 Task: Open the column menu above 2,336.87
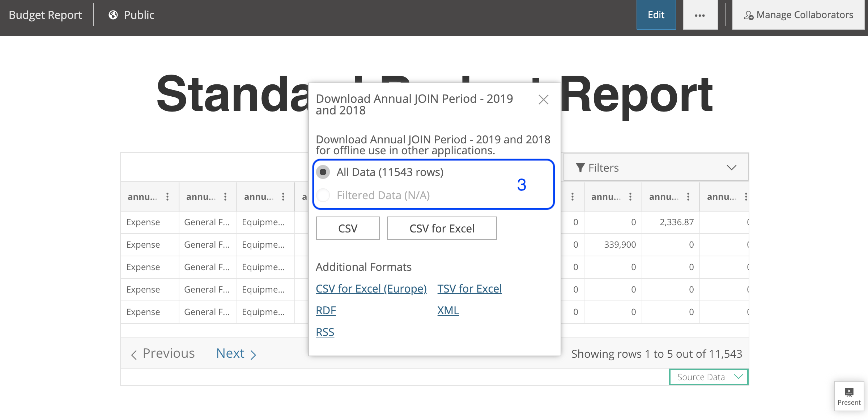coord(688,197)
